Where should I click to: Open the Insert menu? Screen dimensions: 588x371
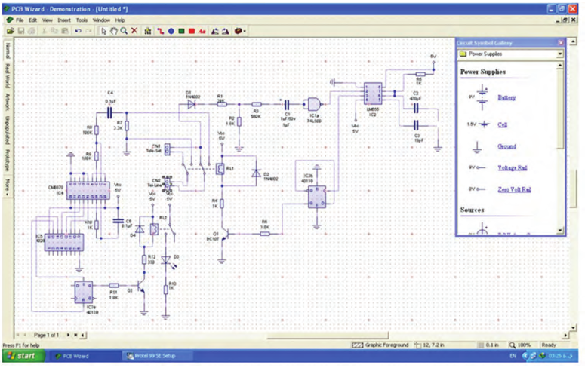tap(64, 20)
